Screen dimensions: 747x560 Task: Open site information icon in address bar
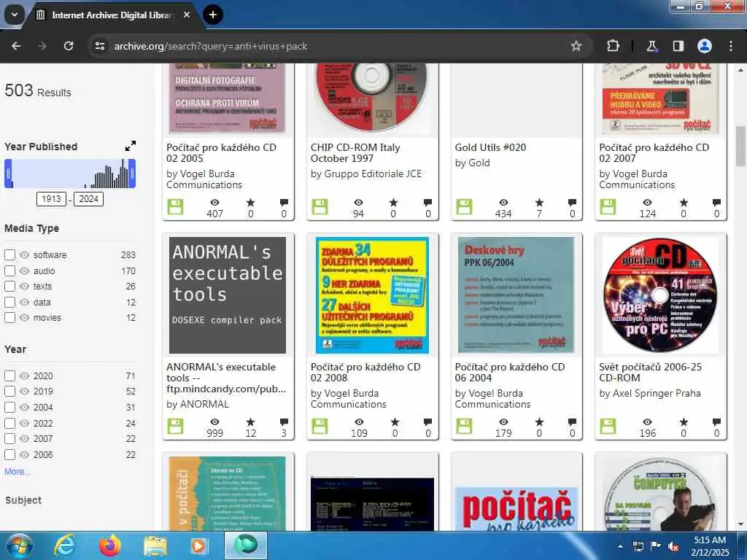coord(99,46)
